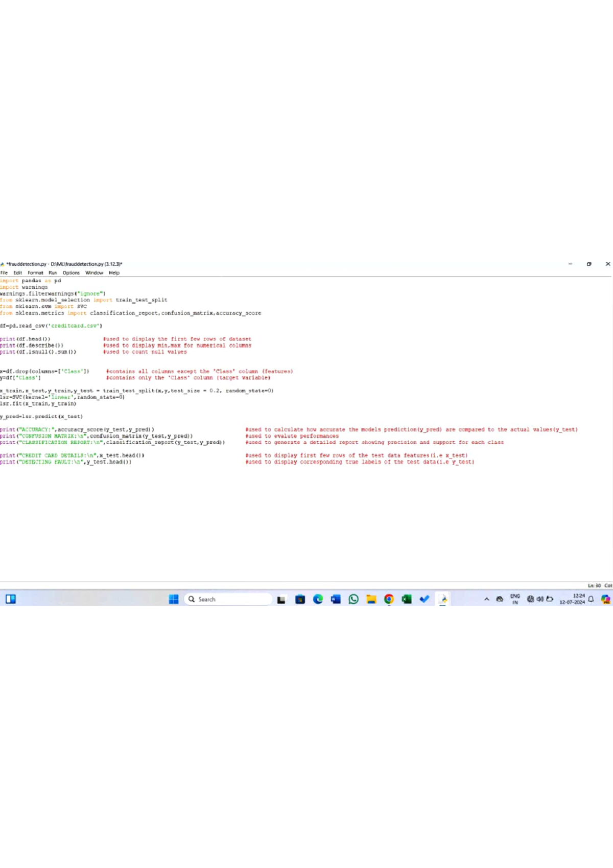Open the clock showing 12-07-2024
The width and height of the screenshot is (613, 868).
click(572, 599)
